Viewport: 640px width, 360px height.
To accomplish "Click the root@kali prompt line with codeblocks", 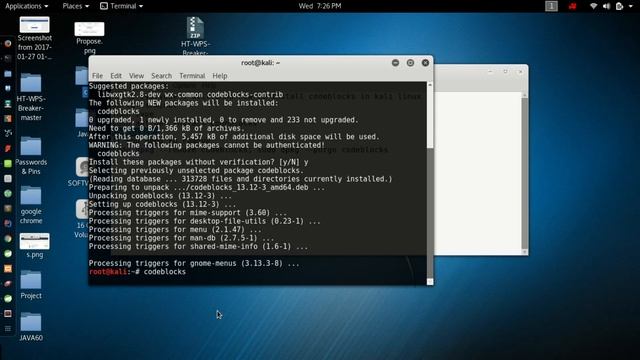I will (x=137, y=272).
